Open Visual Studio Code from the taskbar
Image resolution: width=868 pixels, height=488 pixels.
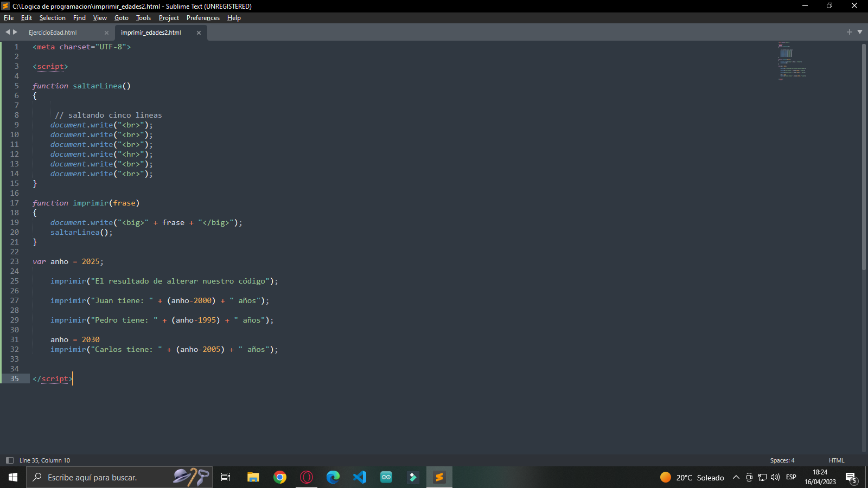coord(360,477)
